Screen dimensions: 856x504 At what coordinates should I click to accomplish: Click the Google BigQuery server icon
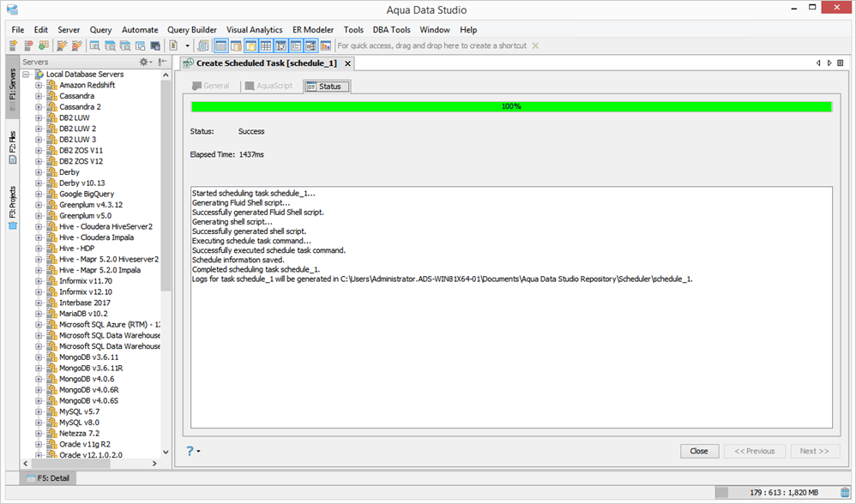pyautogui.click(x=51, y=195)
